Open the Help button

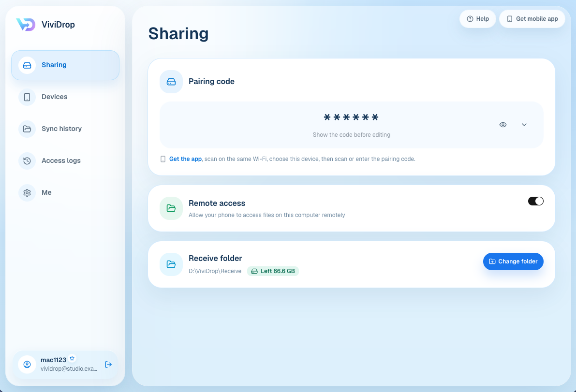(x=477, y=19)
